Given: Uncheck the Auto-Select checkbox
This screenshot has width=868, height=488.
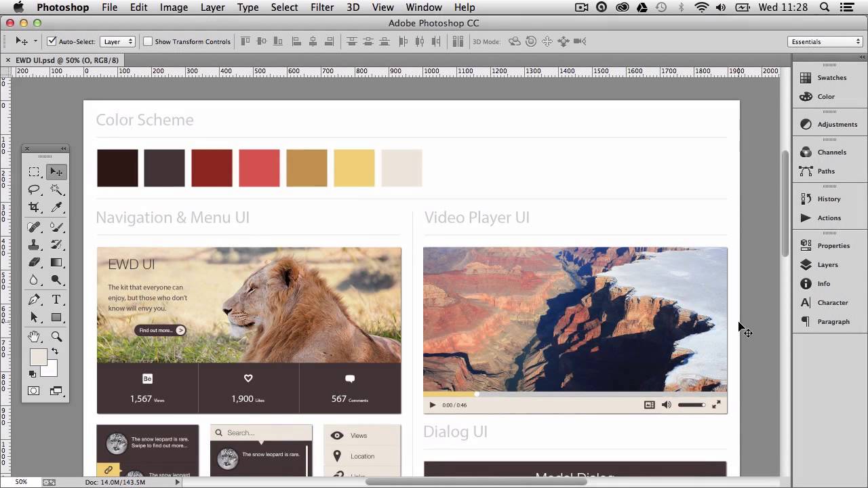Looking at the screenshot, I should tap(52, 41).
